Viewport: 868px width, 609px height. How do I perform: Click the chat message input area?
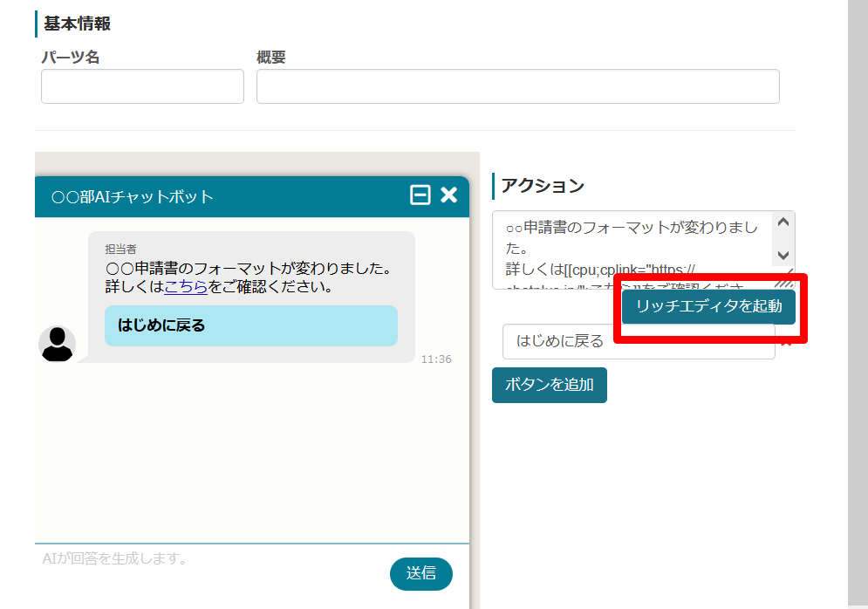(209, 565)
